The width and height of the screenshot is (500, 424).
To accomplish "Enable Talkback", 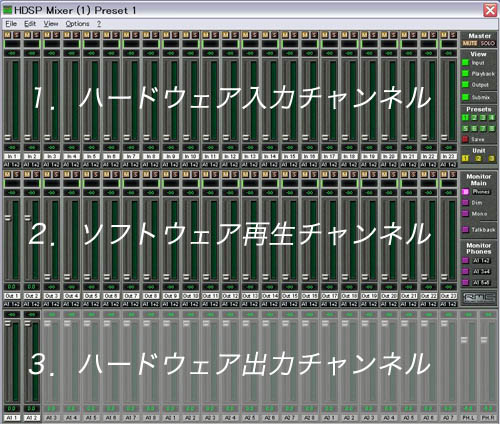I will coord(465,230).
